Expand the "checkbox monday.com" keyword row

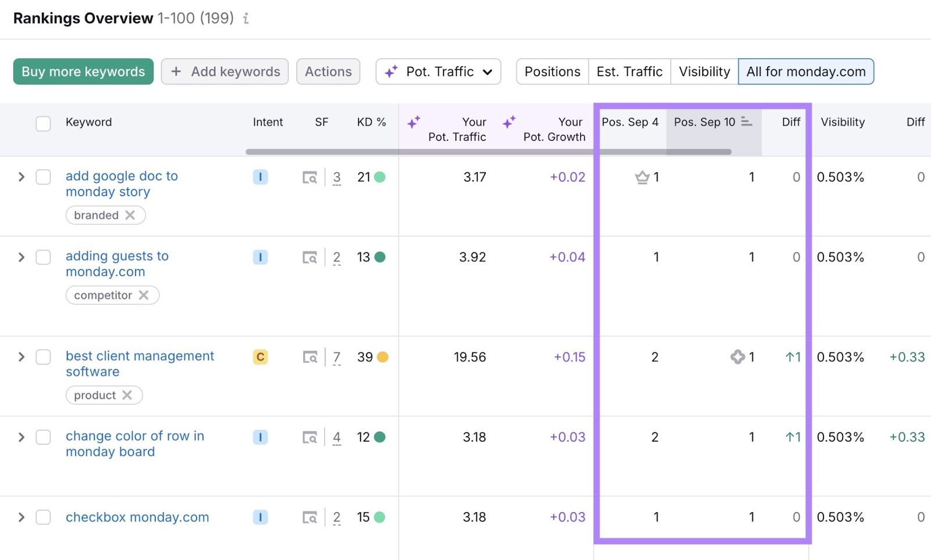pyautogui.click(x=21, y=517)
